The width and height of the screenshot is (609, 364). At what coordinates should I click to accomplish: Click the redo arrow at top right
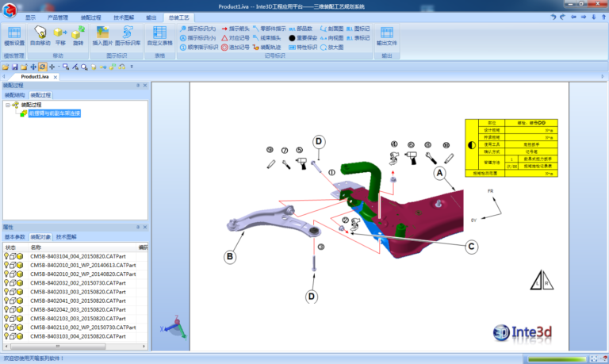click(x=562, y=17)
